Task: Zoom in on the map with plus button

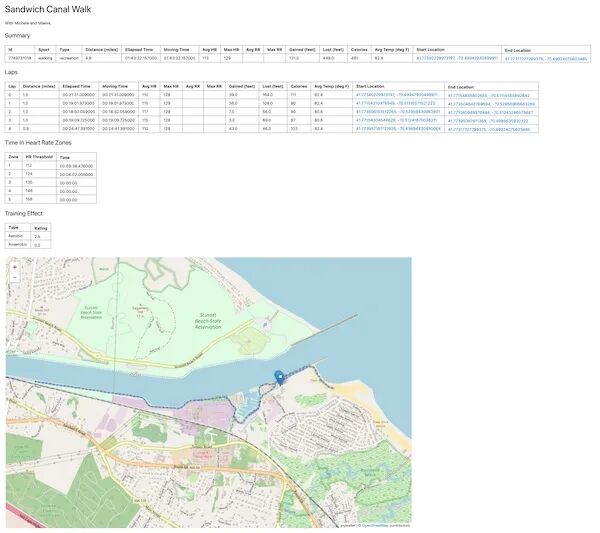Action: (x=15, y=267)
